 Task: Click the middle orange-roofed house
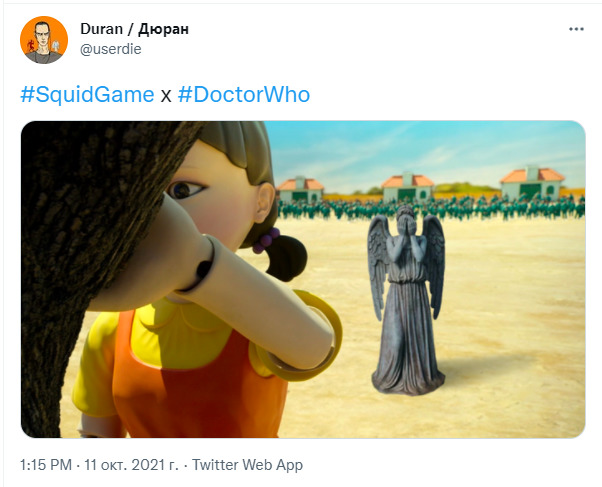click(x=407, y=187)
